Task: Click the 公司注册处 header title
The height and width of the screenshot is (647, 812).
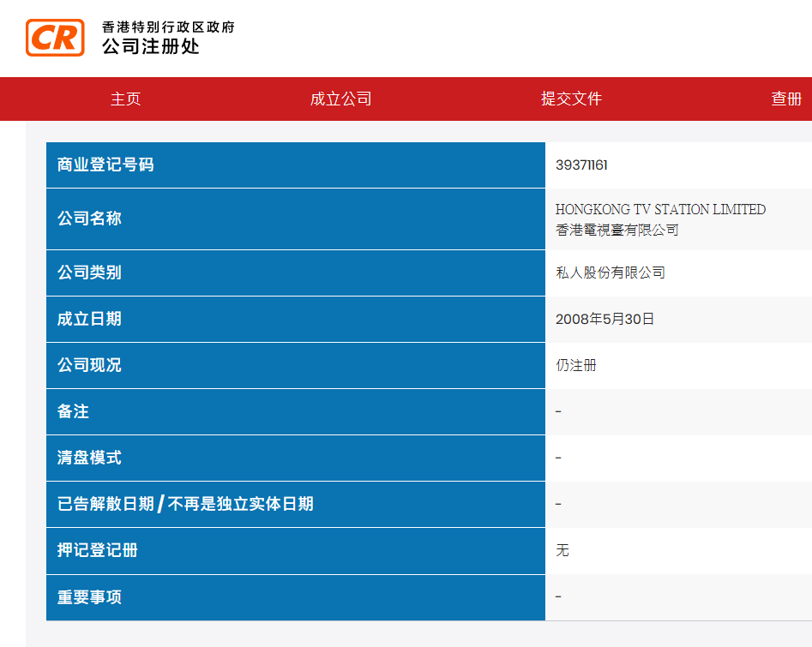Action: click(x=151, y=47)
